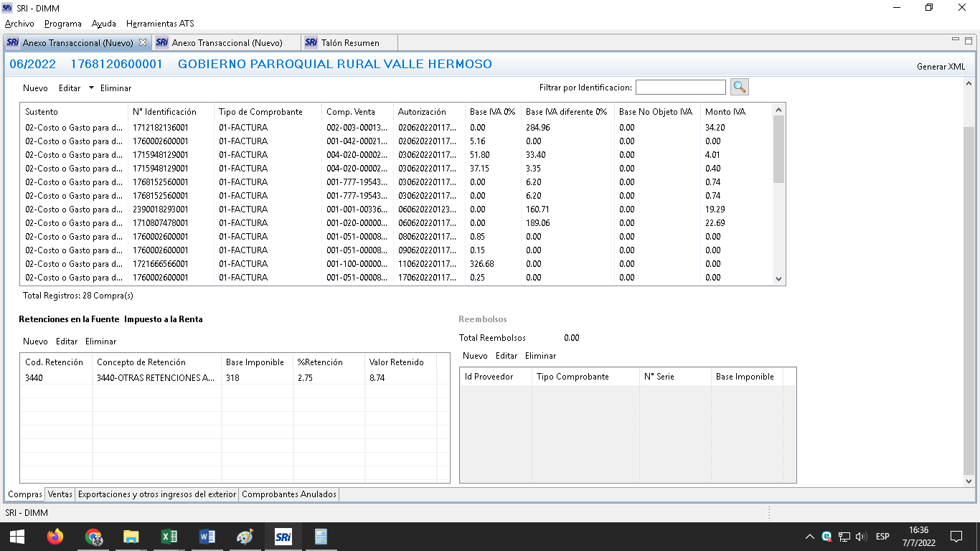Viewport: 980px width, 551px height.
Task: Open File Explorer from the taskbar
Action: click(131, 536)
